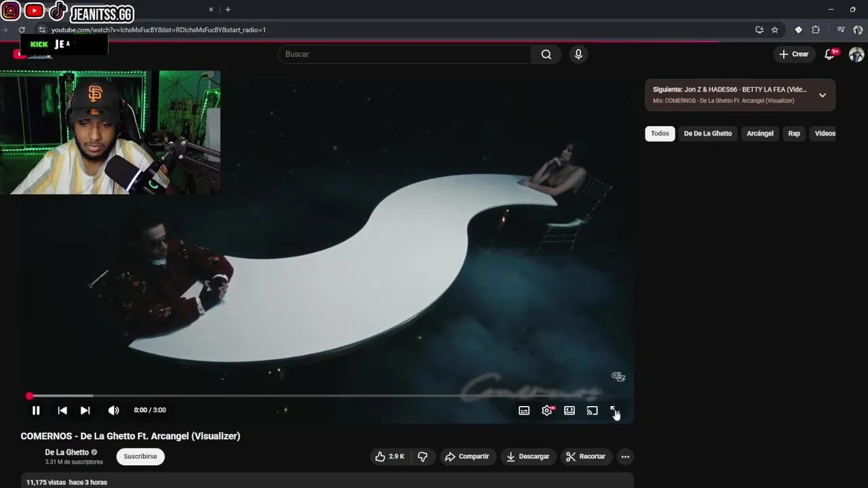Image resolution: width=868 pixels, height=488 pixels.
Task: Open De La Ghetto channel link
Action: pyautogui.click(x=67, y=452)
